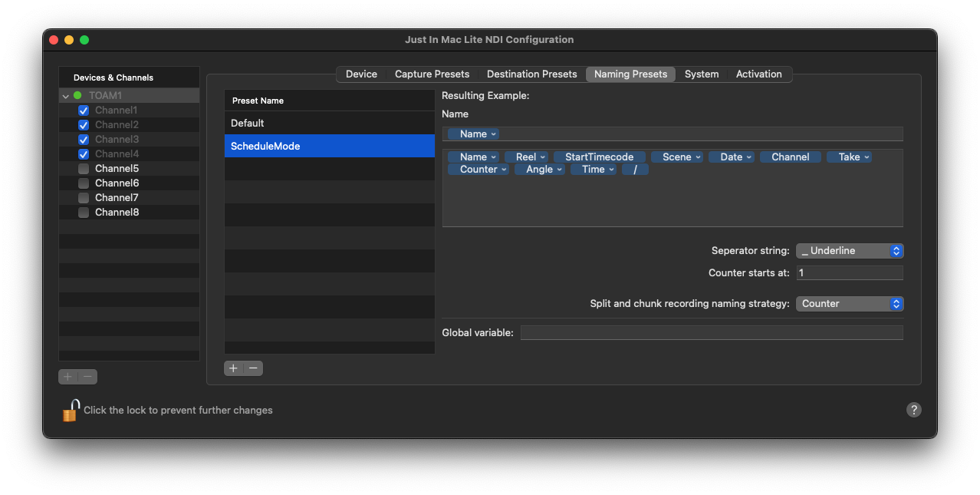Switch to the Activation tab
Viewport: 980px width, 495px height.
pos(759,74)
